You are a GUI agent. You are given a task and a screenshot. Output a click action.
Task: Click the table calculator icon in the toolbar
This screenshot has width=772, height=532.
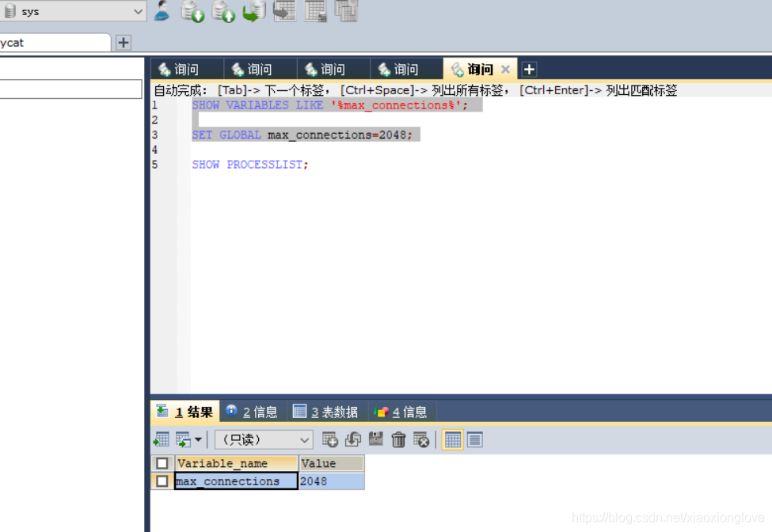(x=315, y=12)
